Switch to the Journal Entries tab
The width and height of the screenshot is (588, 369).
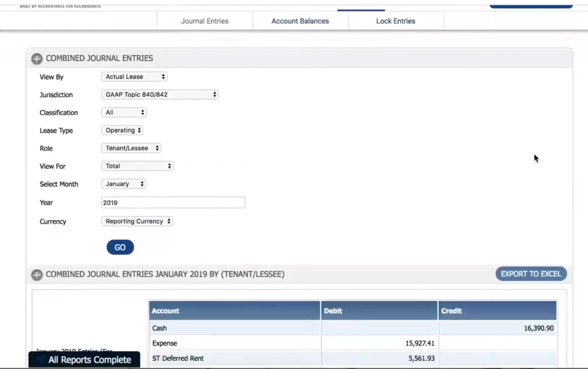204,21
